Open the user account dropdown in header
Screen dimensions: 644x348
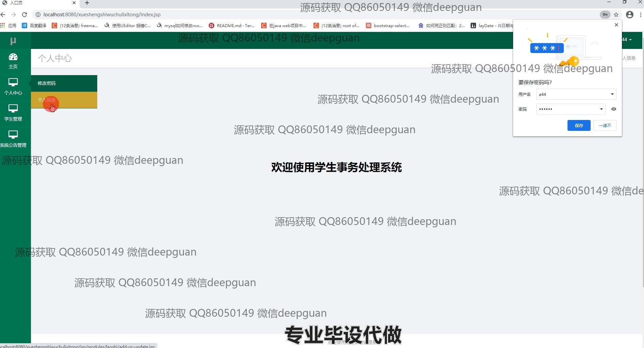[627, 40]
